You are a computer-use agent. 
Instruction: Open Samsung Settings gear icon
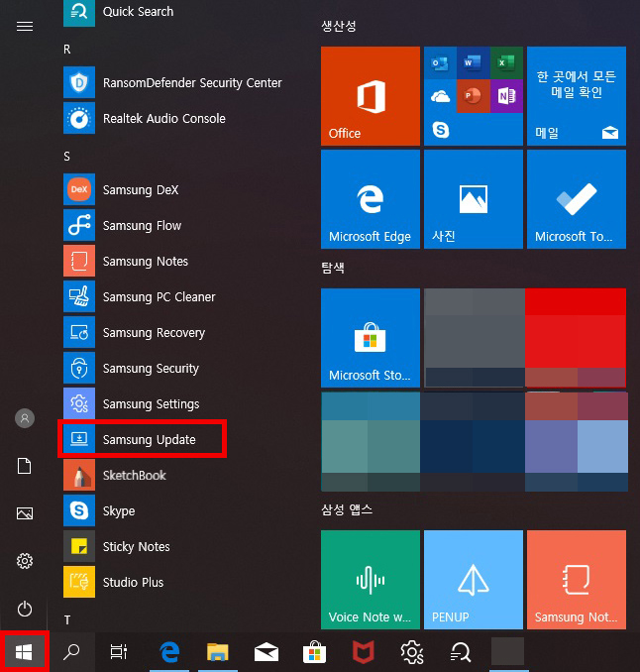[79, 403]
